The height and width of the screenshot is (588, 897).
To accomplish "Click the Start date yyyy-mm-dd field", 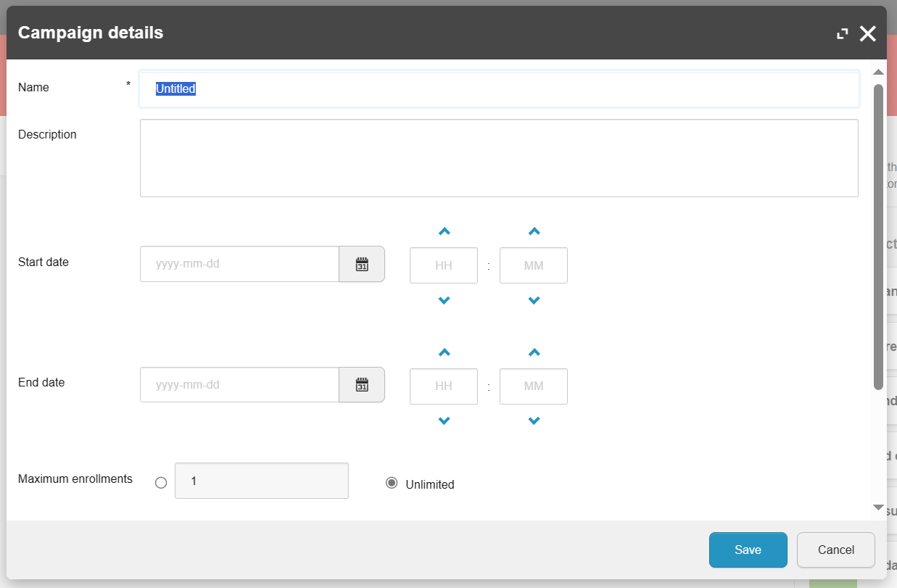I will tap(239, 264).
